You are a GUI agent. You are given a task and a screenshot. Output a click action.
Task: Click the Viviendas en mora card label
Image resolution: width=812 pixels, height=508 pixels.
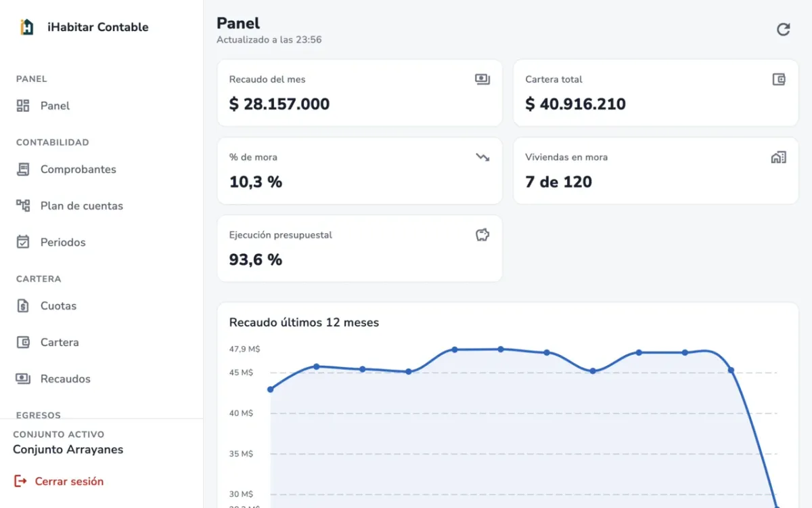[566, 157]
